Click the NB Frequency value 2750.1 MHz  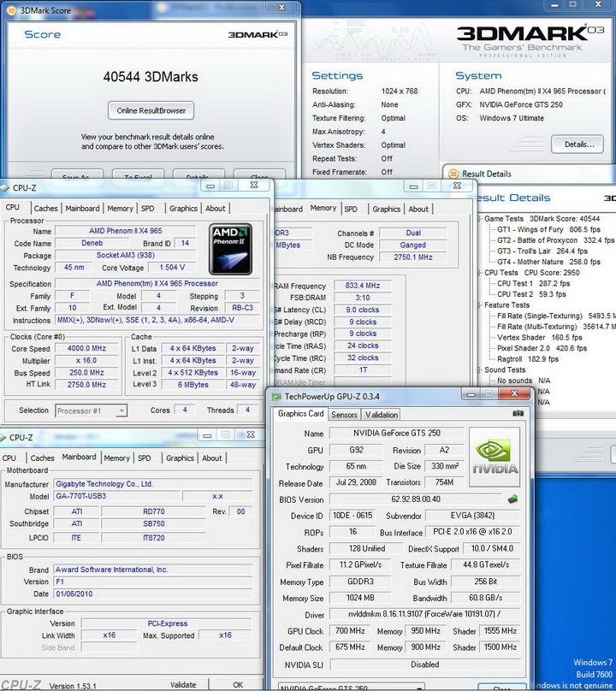[413, 257]
